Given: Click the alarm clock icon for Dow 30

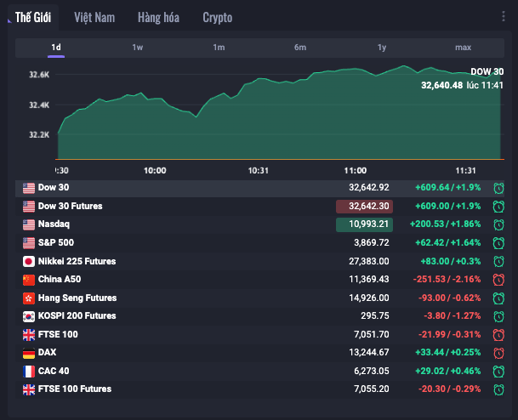Looking at the screenshot, I should coord(498,188).
